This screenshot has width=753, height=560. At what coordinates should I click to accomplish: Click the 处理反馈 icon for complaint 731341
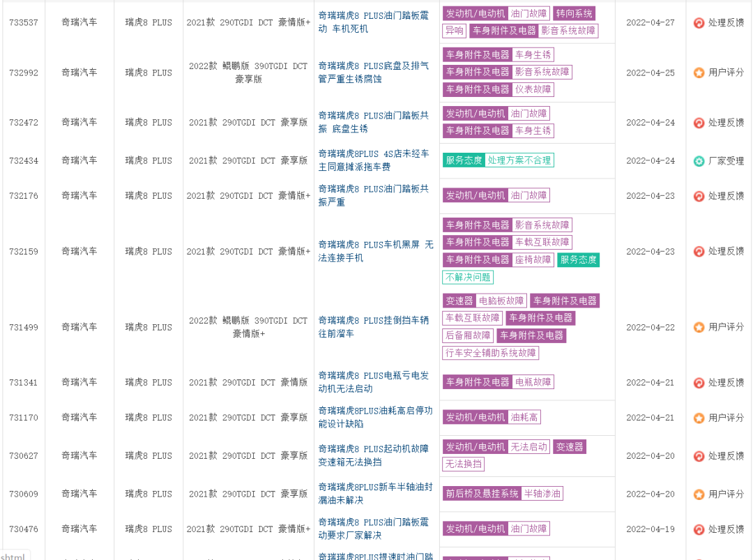(x=699, y=383)
